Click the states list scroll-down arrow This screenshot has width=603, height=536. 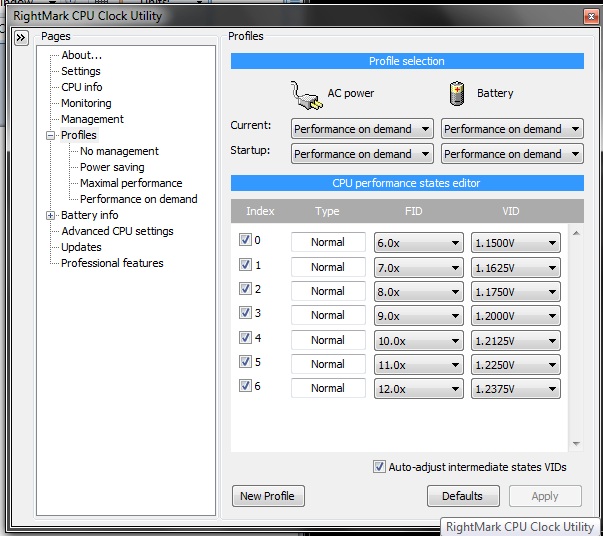pyautogui.click(x=576, y=444)
